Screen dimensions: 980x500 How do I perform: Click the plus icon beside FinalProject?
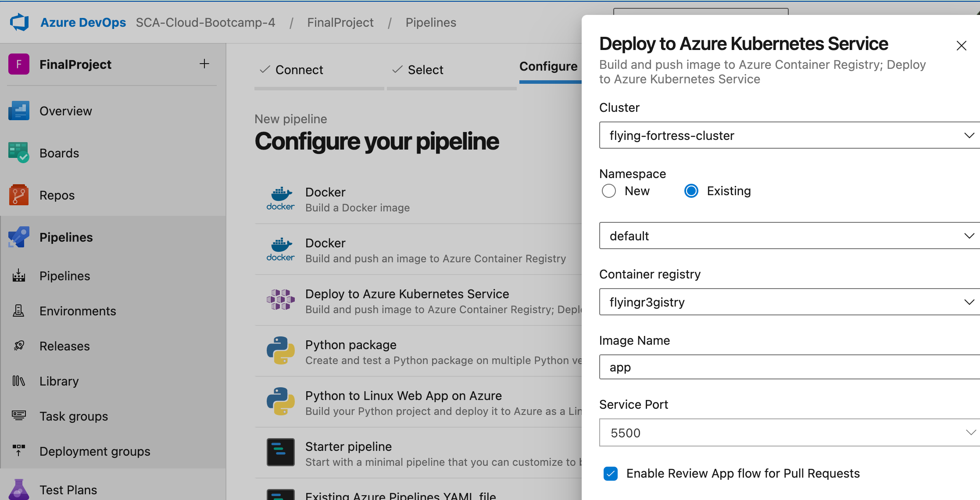point(204,64)
